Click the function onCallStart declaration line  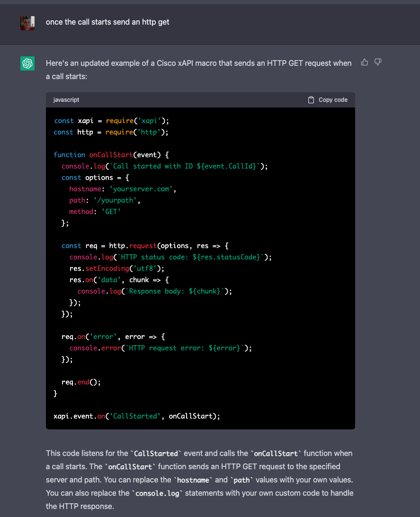pyautogui.click(x=115, y=155)
